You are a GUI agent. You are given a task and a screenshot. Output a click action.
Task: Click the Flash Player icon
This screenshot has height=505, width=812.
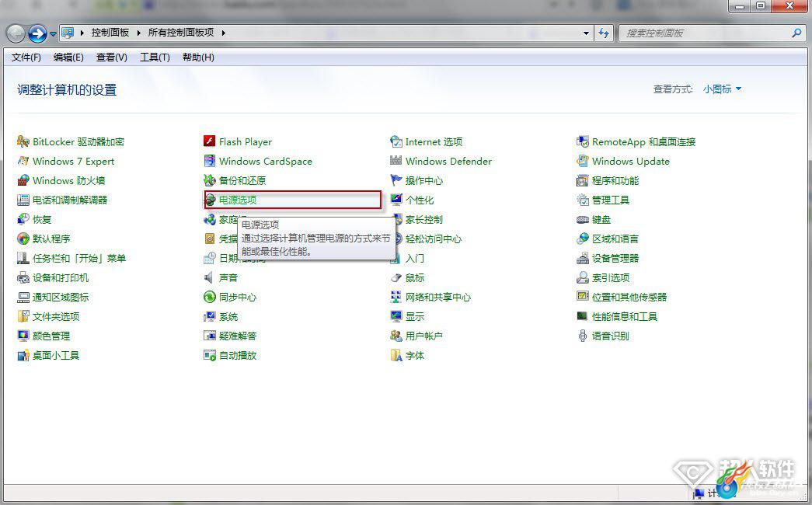pyautogui.click(x=209, y=141)
